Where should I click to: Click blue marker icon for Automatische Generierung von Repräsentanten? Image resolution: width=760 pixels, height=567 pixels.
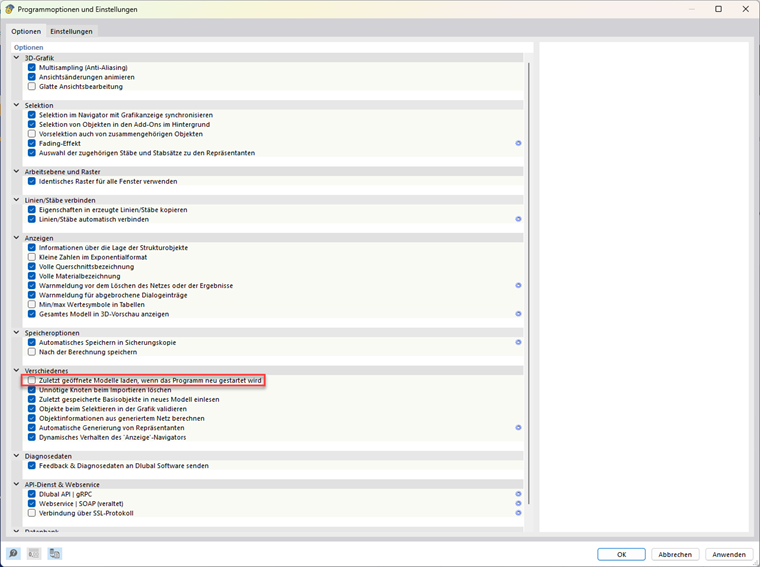518,427
